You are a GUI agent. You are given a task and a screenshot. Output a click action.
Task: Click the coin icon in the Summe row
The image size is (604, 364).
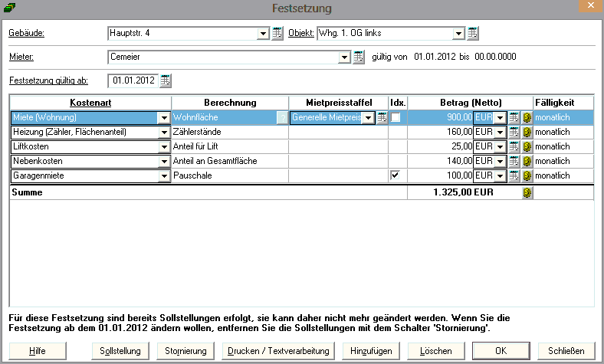[527, 193]
